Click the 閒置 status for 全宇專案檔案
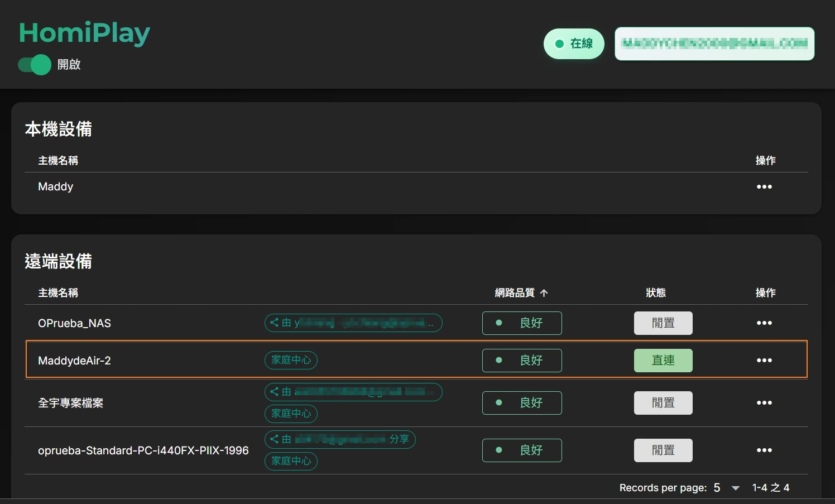Viewport: 835px width, 504px height. (x=663, y=403)
